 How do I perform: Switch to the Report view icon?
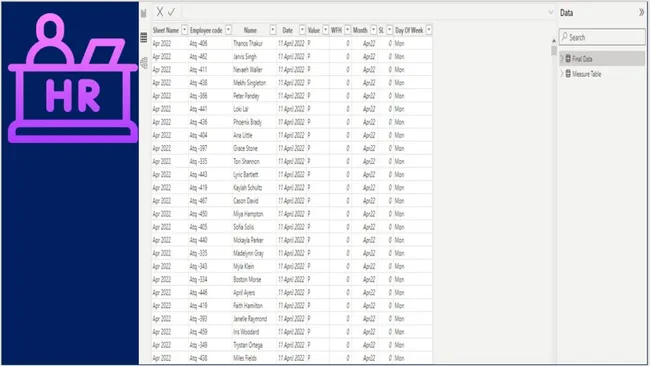(x=144, y=13)
